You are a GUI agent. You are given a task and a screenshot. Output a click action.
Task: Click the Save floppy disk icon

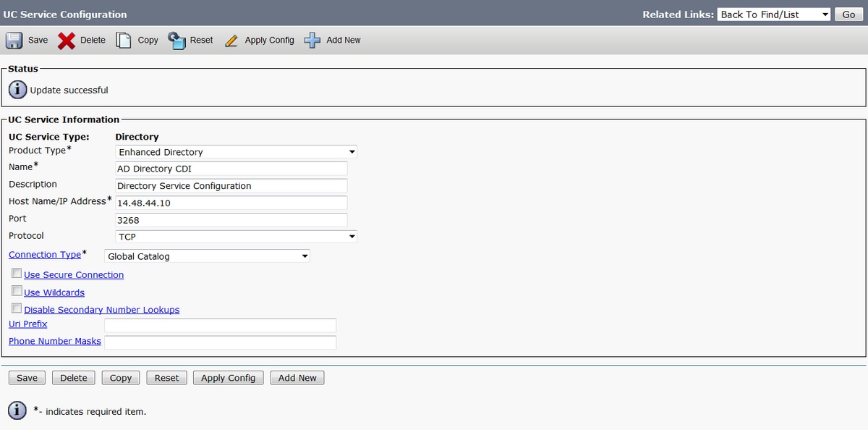tap(14, 40)
